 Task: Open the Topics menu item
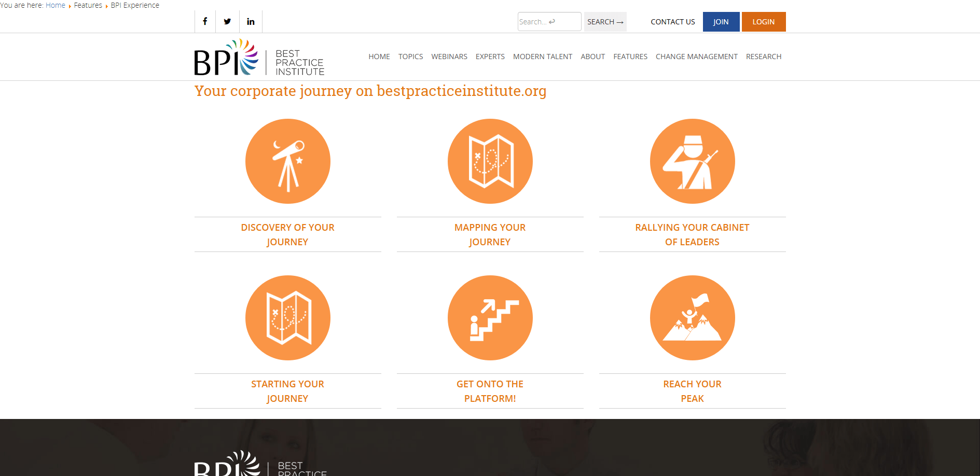pyautogui.click(x=410, y=57)
